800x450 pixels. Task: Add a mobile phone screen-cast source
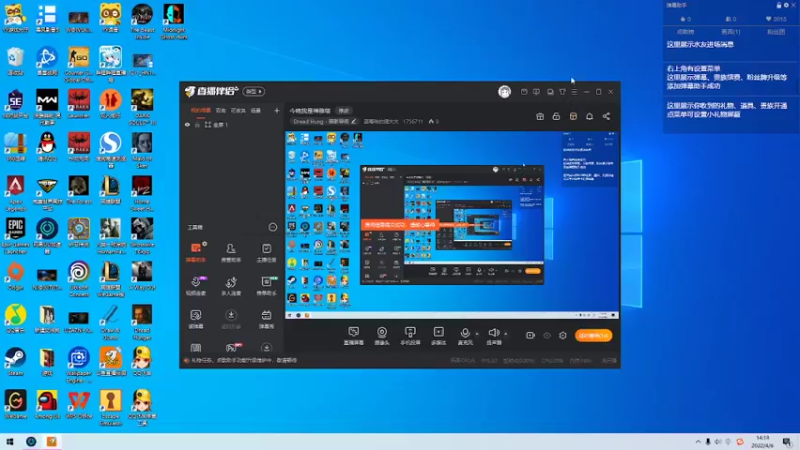[x=410, y=336]
